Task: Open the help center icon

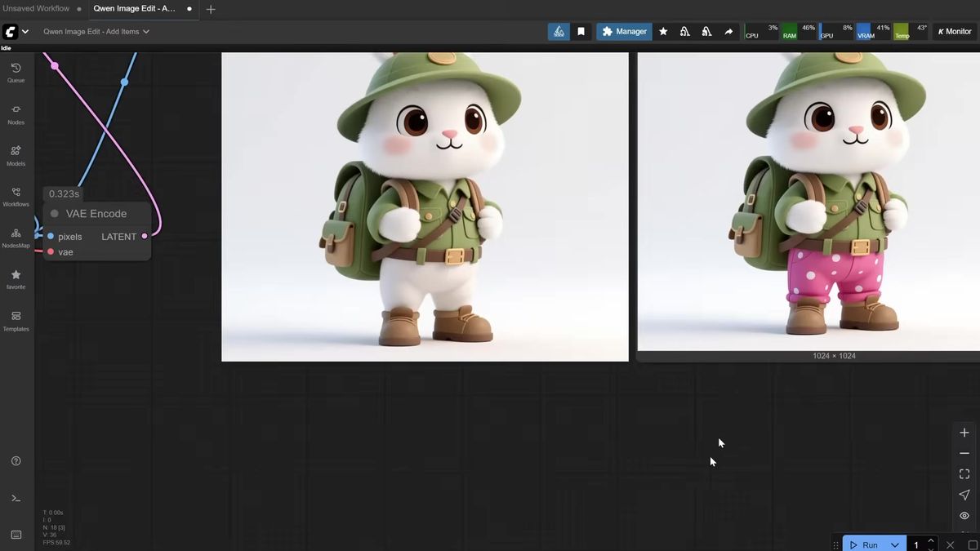Action: point(16,461)
